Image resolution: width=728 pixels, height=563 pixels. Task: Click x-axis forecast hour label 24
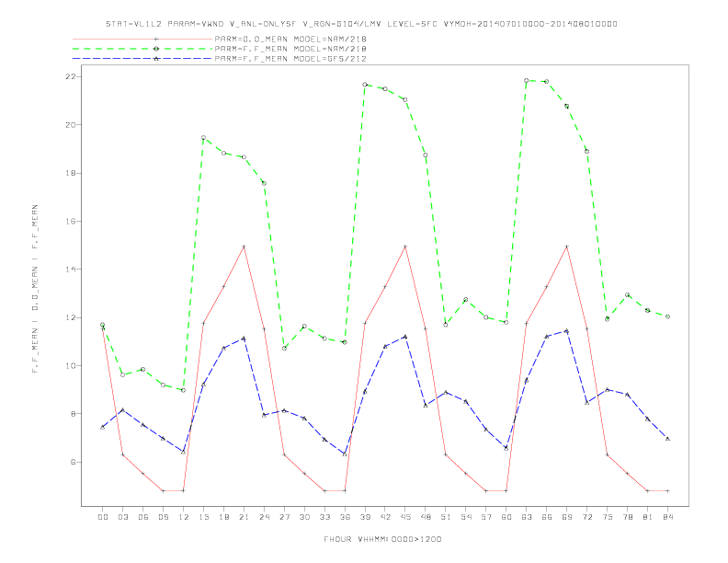pyautogui.click(x=264, y=517)
